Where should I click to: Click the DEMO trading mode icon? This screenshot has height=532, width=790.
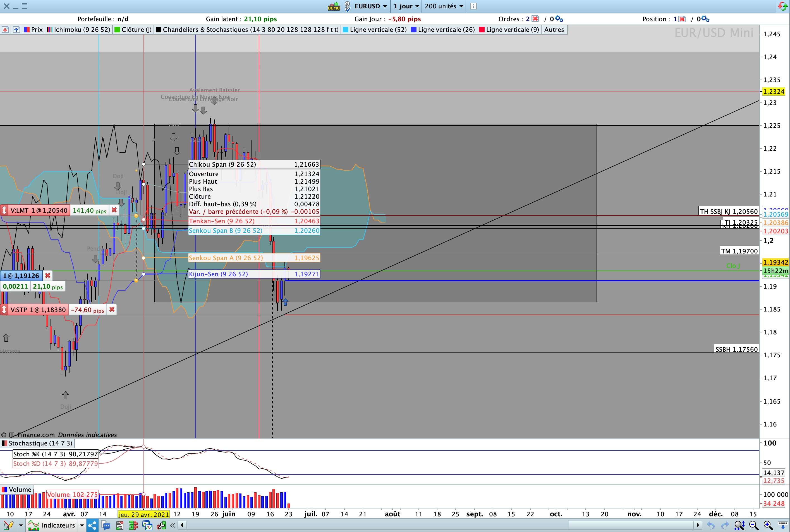click(x=334, y=6)
